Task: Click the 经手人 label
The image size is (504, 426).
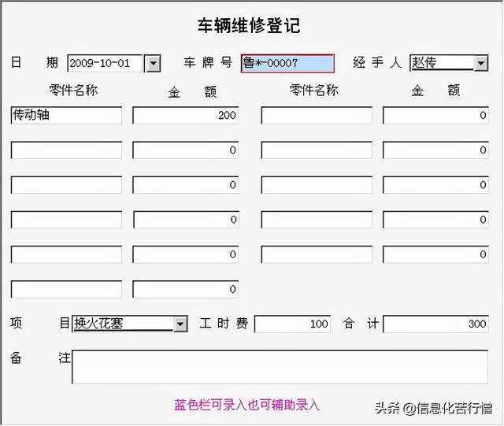Action: tap(377, 62)
